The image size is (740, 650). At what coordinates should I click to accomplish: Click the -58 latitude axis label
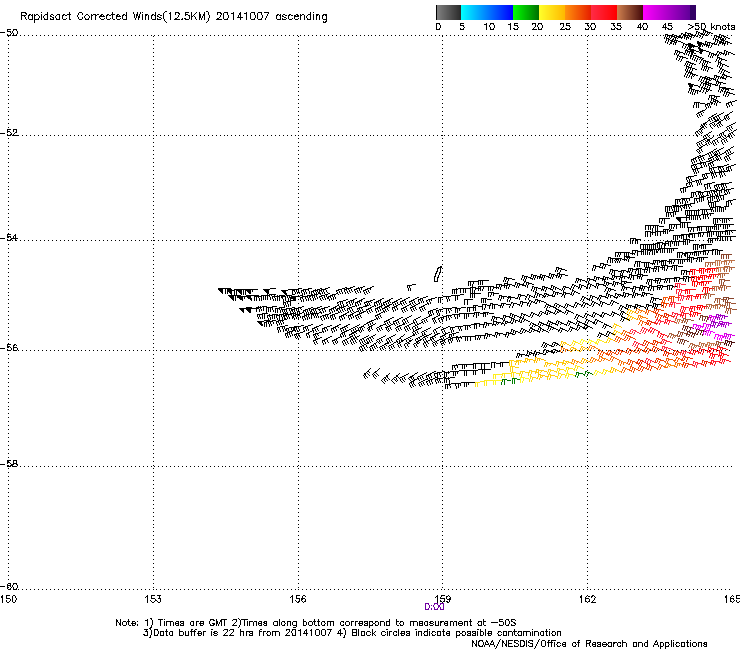(x=9, y=464)
